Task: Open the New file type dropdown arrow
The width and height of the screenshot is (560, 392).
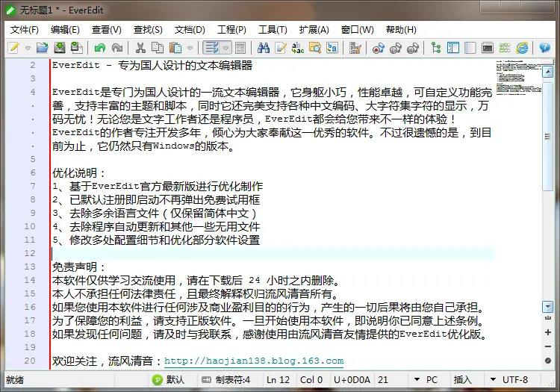Action: click(x=28, y=48)
